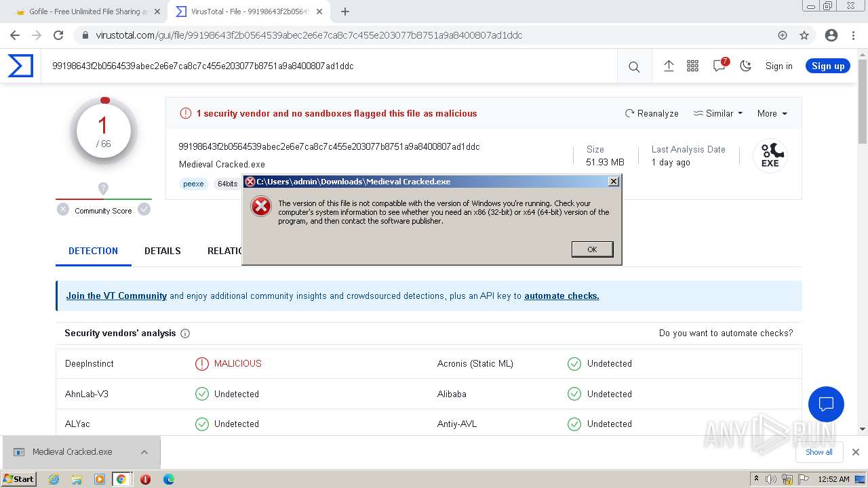
Task: Switch to the DETAILS tab
Action: tap(162, 251)
